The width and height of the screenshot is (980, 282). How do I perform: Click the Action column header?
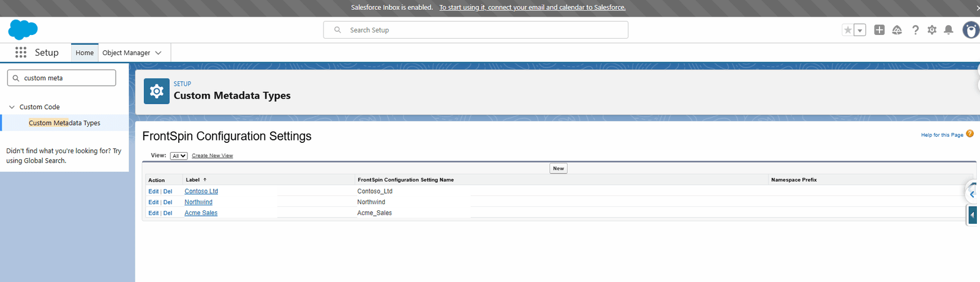click(x=156, y=180)
